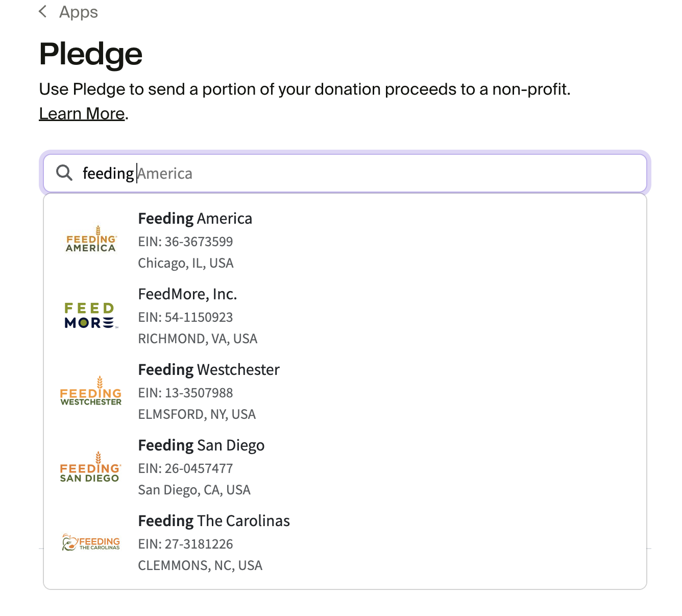Choose Feeding The Carolinas option
This screenshot has height=616, width=682.
pyautogui.click(x=214, y=521)
